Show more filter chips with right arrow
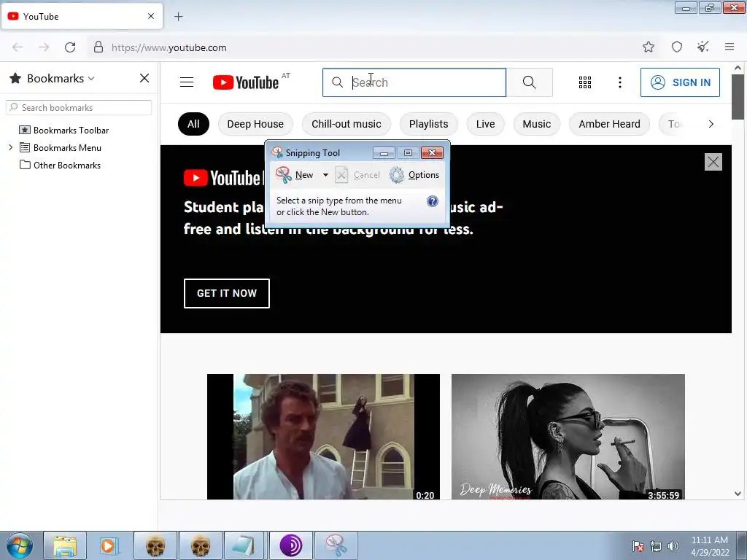Viewport: 747px width, 560px height. click(711, 124)
